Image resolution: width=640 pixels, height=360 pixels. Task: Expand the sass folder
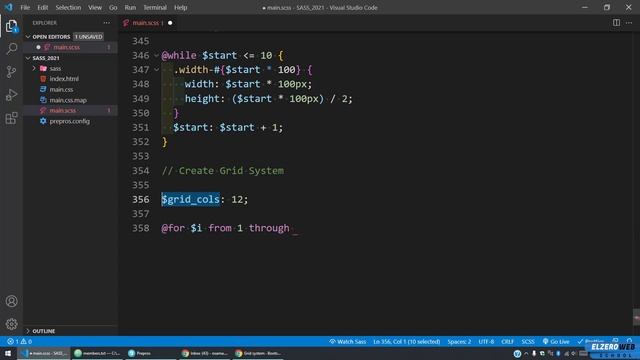34,69
